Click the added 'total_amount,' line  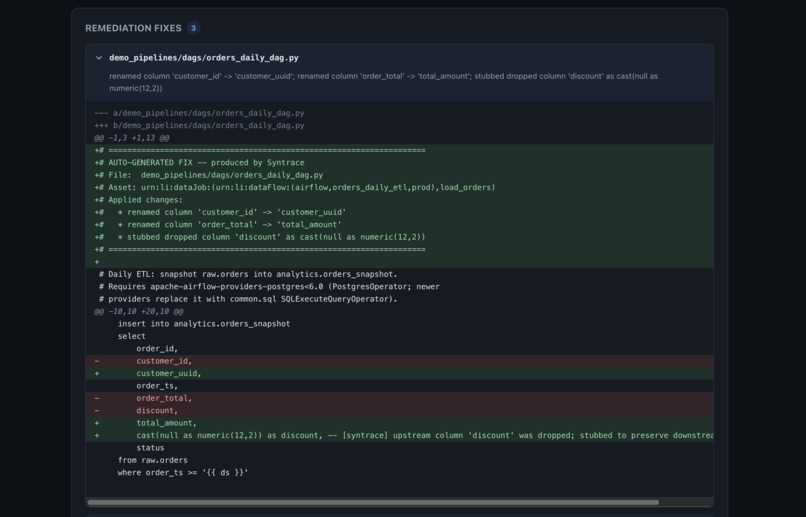pos(399,422)
